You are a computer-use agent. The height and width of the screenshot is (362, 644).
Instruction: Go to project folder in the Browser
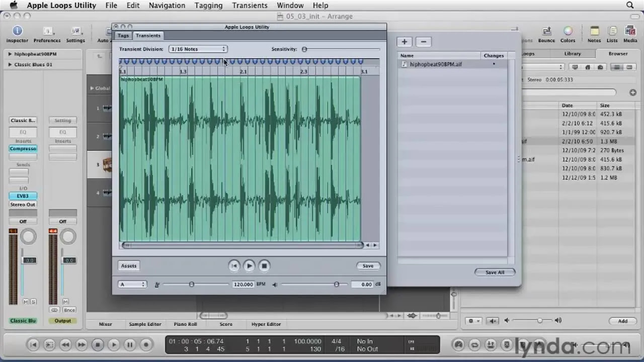(600, 67)
